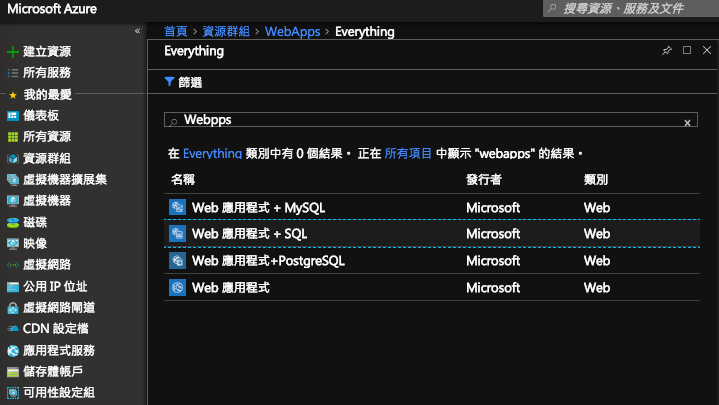This screenshot has height=405, width=719.
Task: Open 應用程式服務 label in the sidebar
Action: 59,350
